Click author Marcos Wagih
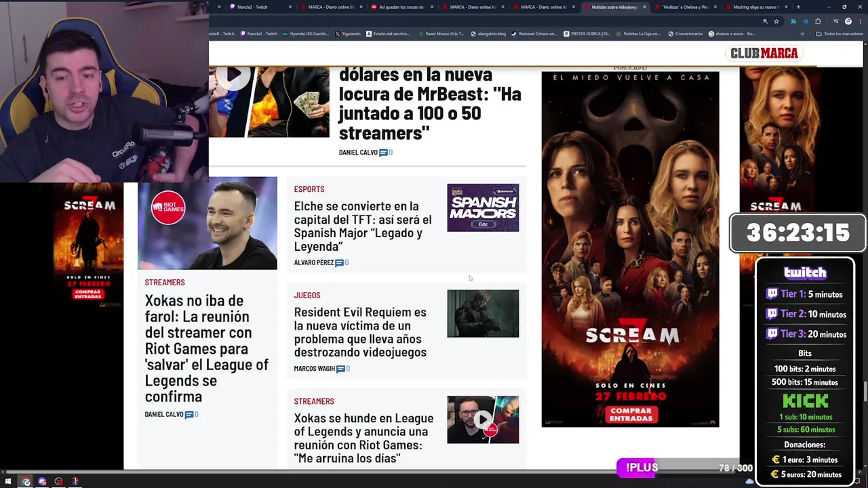This screenshot has height=488, width=868. tap(315, 369)
